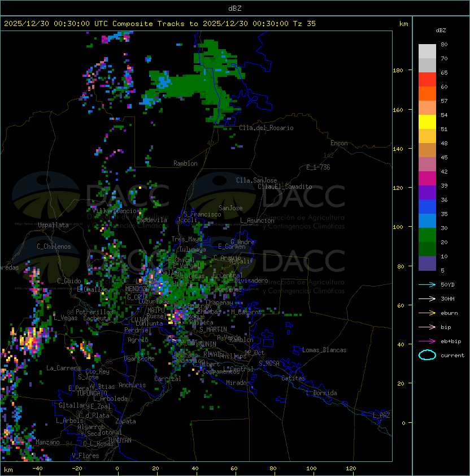This screenshot has width=470, height=476.
Task: Click the 'Encon' map label
Action: (339, 143)
